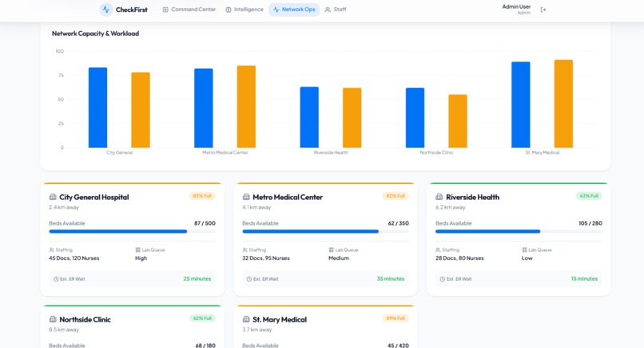Screen dimensions: 644x348
Task: Click the 87 / 500 beds value
Action: (x=205, y=223)
